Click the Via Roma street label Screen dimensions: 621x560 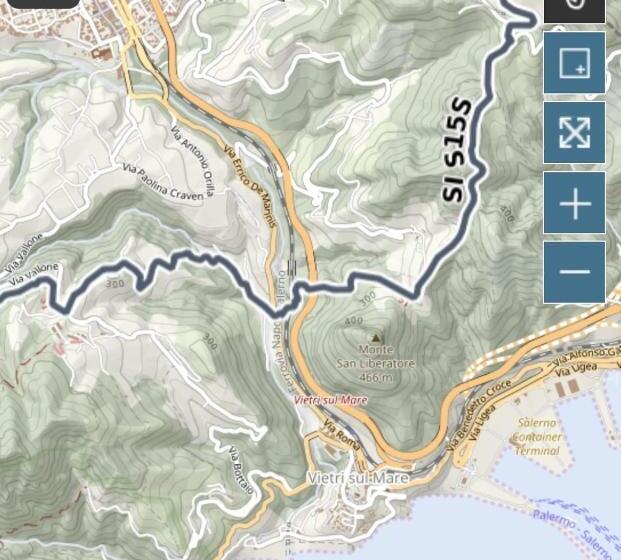coord(342,435)
